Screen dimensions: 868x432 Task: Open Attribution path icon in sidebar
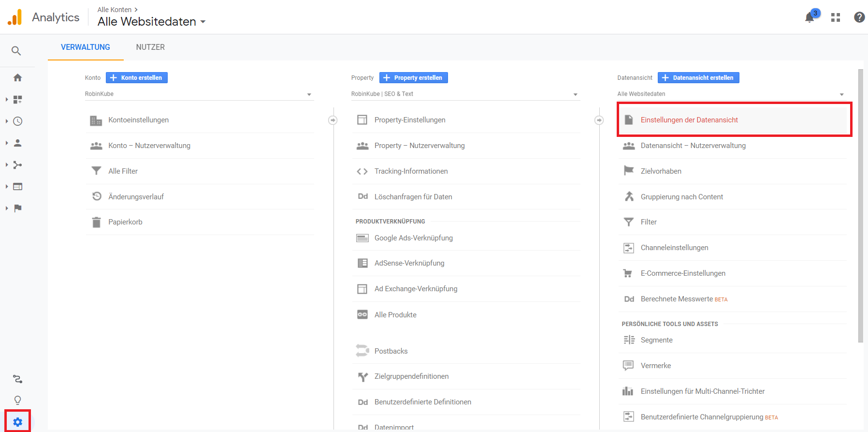pos(18,379)
